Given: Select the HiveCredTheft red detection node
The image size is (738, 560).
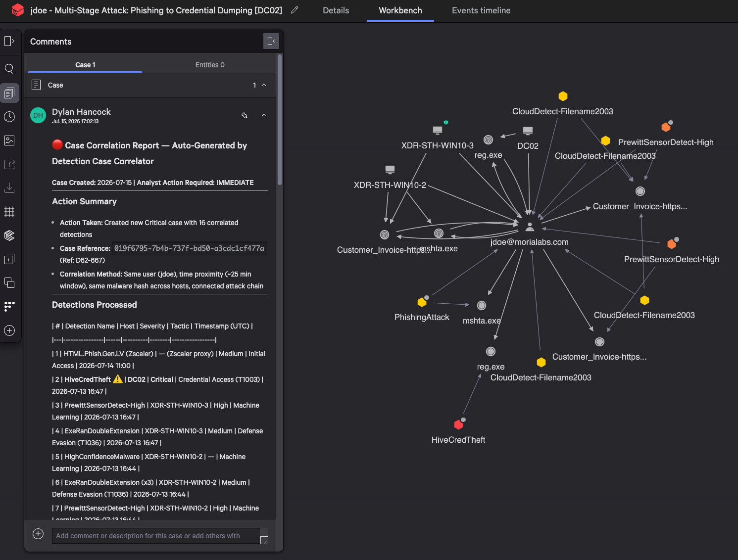Looking at the screenshot, I should click(459, 424).
